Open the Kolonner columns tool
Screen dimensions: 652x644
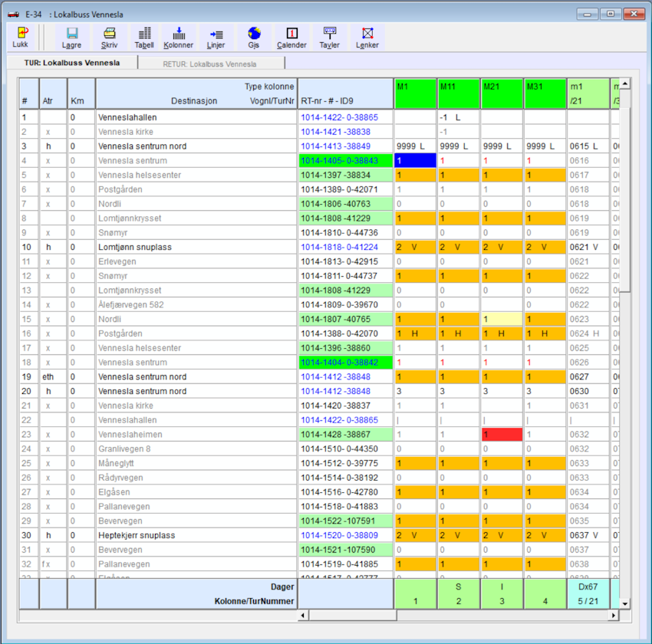click(179, 34)
